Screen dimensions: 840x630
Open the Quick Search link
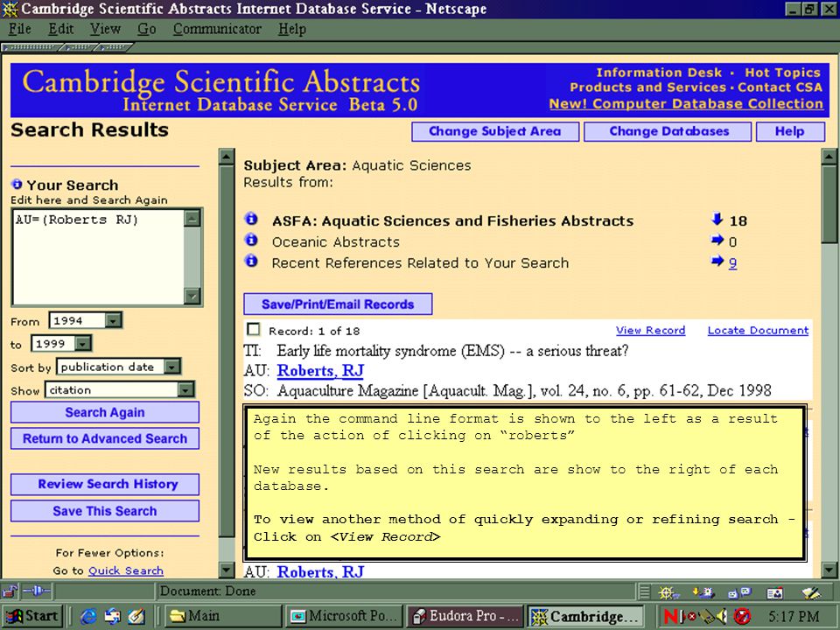[126, 571]
